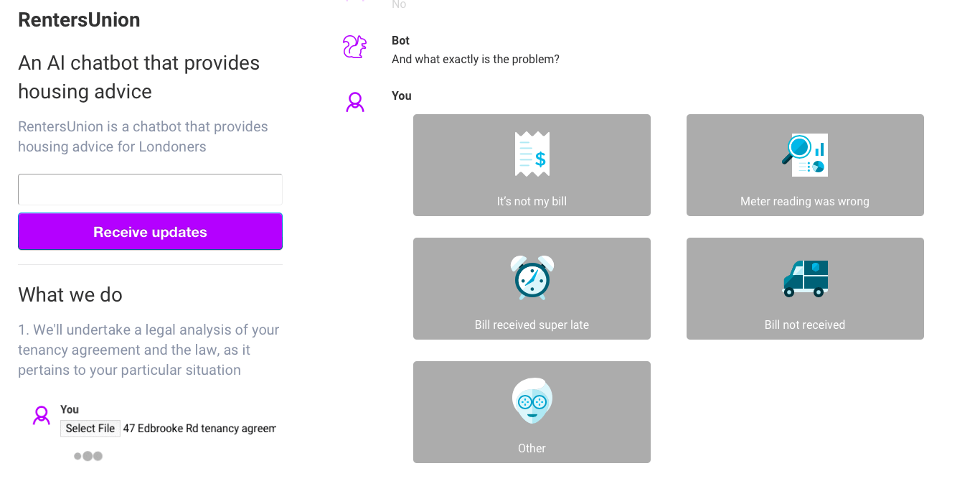Click the purple user avatar in chat
980x494 pixels.
355,102
